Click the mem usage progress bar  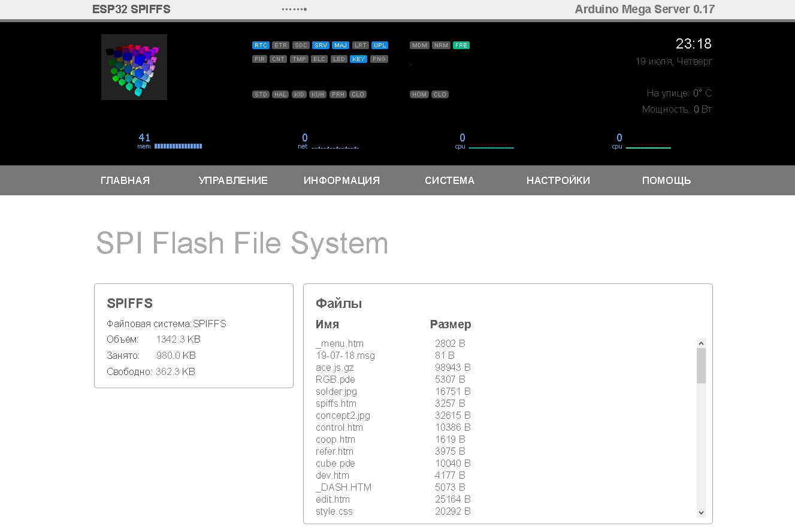pos(177,146)
